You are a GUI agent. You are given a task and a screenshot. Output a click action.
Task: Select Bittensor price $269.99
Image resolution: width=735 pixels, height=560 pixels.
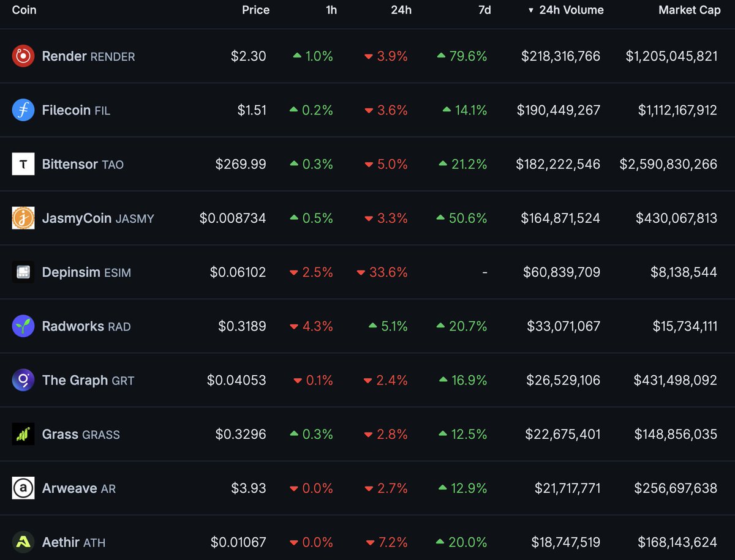(x=241, y=164)
